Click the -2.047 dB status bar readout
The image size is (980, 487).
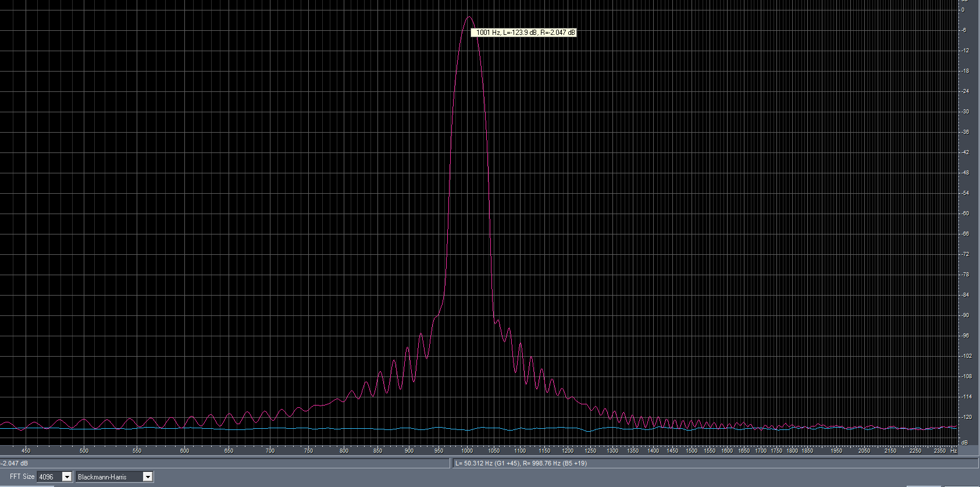[x=15, y=463]
